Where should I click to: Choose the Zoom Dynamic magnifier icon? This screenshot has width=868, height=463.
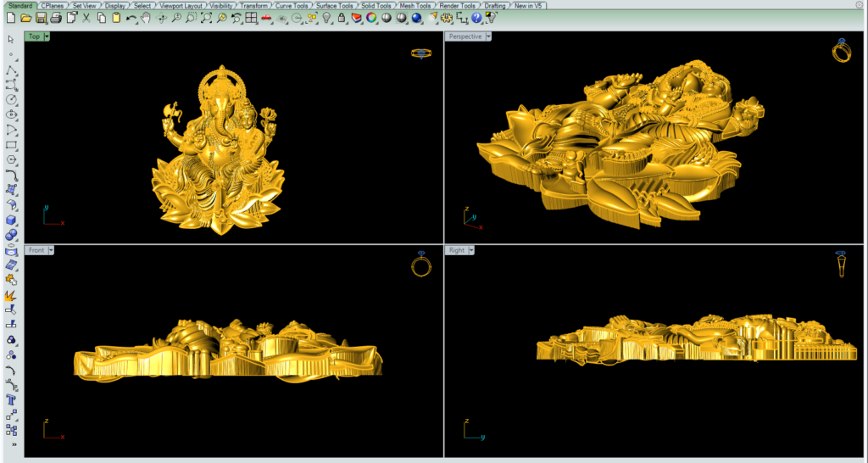[176, 19]
